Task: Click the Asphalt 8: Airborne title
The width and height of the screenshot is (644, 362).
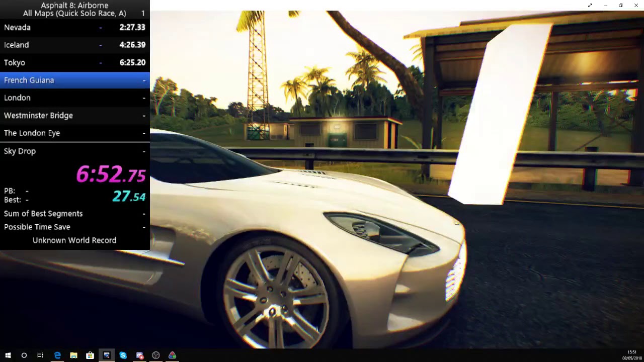Action: point(74,5)
